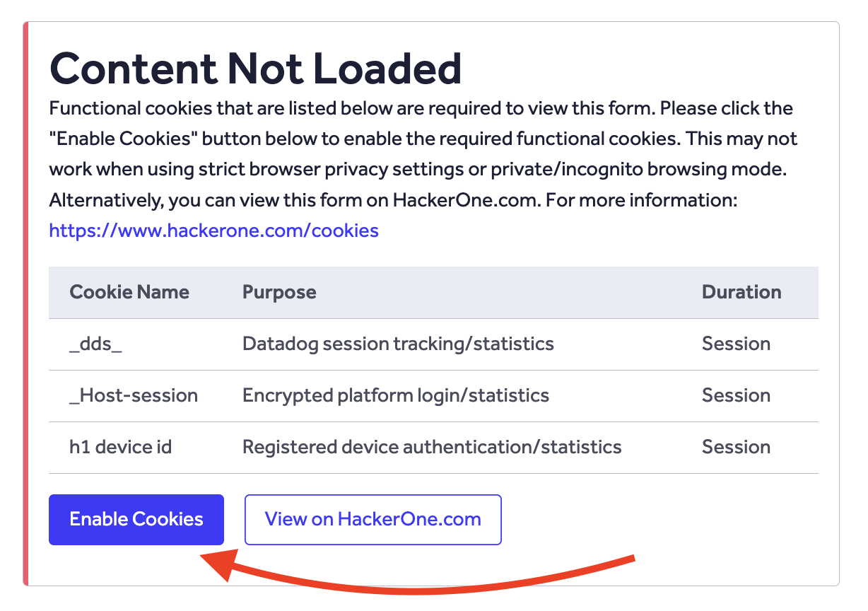Click the red vertical bar on panel edge
The image size is (868, 611).
26,304
